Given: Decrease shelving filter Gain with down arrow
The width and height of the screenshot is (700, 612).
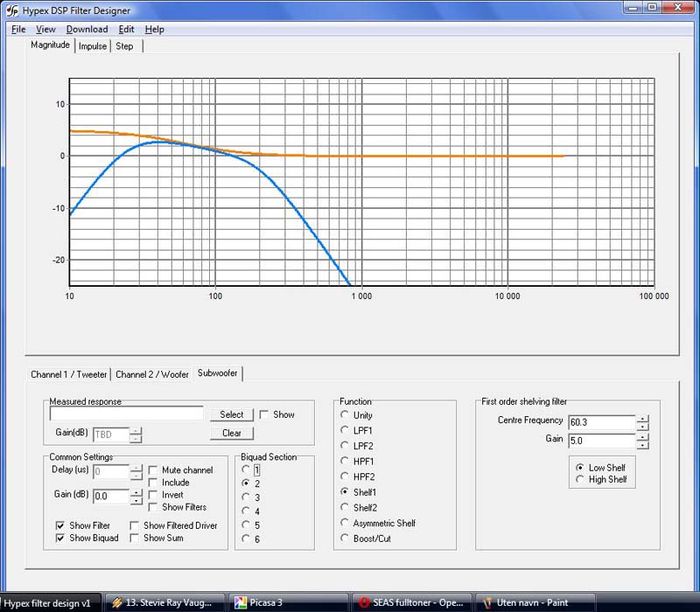Looking at the screenshot, I should point(642,445).
